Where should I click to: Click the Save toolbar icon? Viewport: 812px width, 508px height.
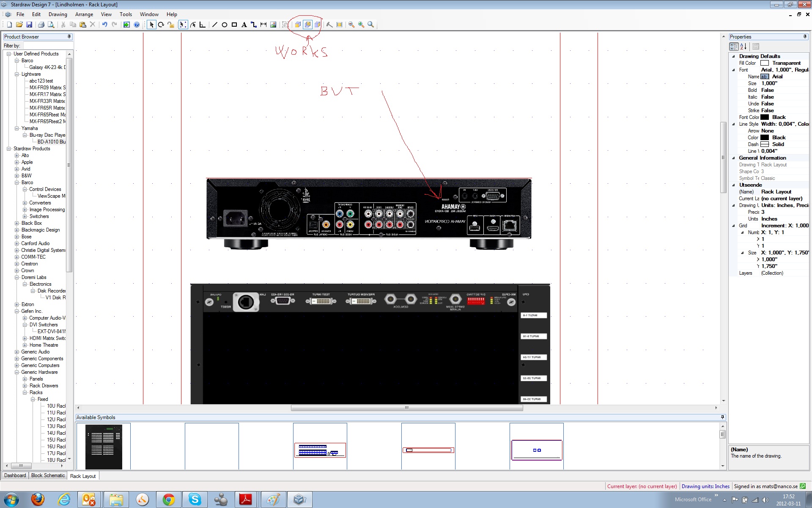(29, 25)
